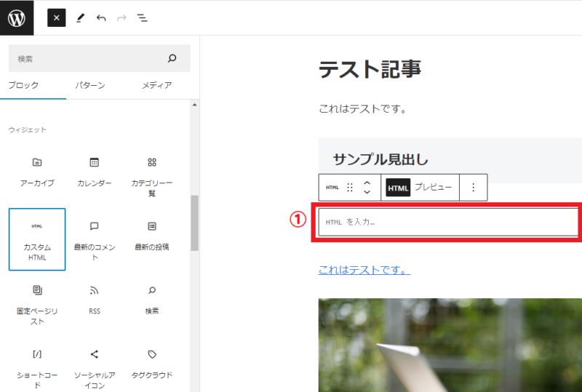Insert the カレンダー block
The height and width of the screenshot is (392, 582).
[95, 171]
